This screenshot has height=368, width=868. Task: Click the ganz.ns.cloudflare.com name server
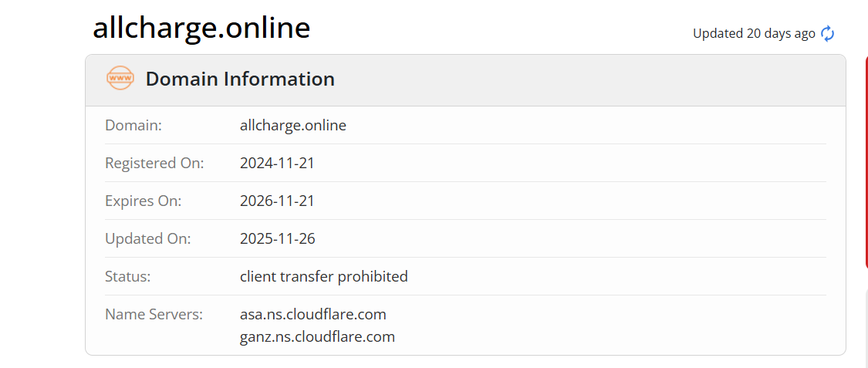(318, 336)
